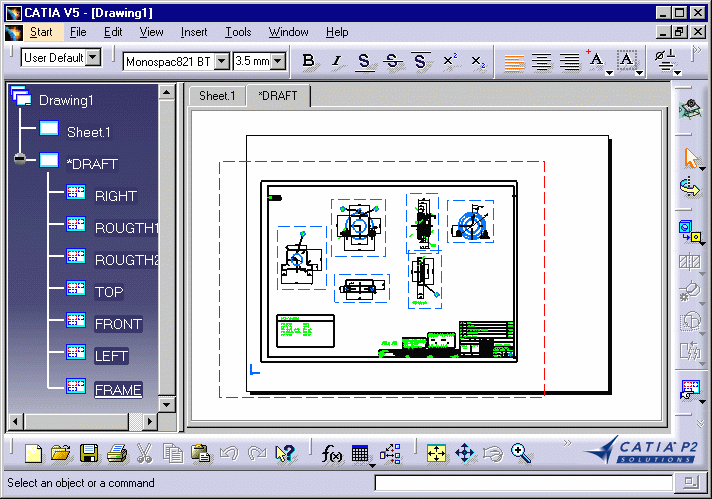Screen dimensions: 712x499
Task: Toggle Bold text formatting
Action: coord(308,61)
